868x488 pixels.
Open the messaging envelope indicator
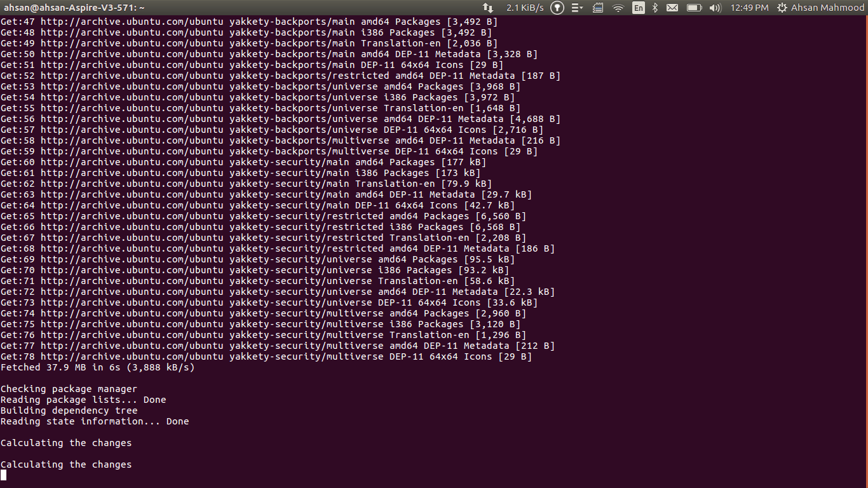(x=672, y=8)
